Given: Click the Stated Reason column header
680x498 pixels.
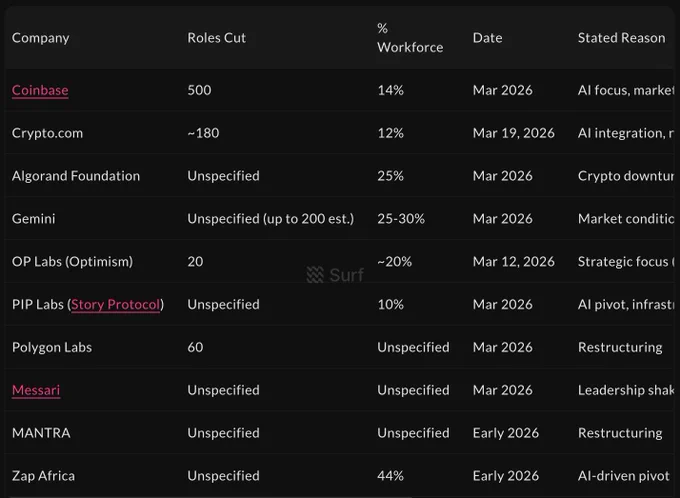Looking at the screenshot, I should pyautogui.click(x=621, y=38).
